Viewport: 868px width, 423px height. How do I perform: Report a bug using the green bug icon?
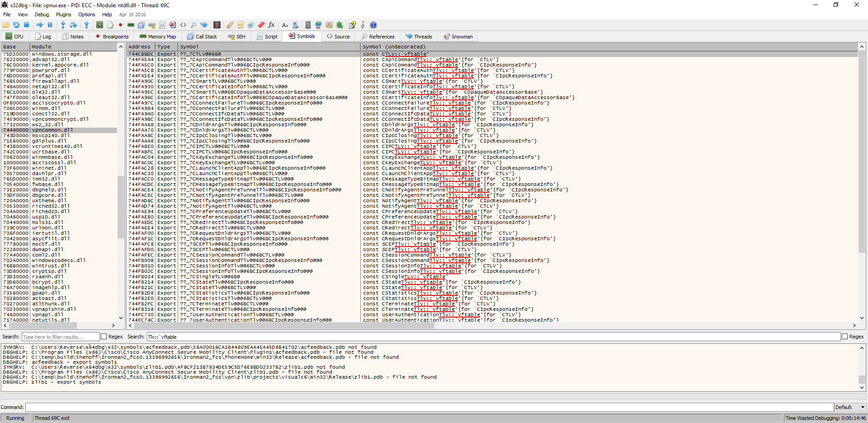click(340, 25)
